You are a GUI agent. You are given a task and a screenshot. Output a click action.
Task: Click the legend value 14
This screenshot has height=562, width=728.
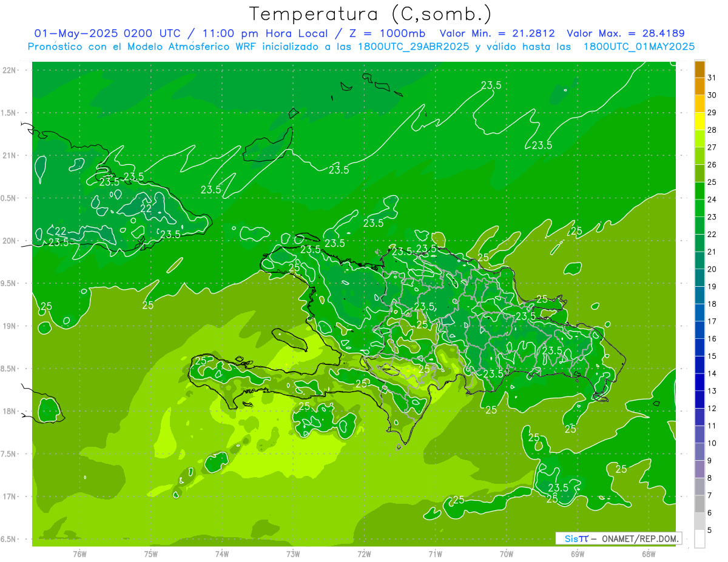[712, 373]
